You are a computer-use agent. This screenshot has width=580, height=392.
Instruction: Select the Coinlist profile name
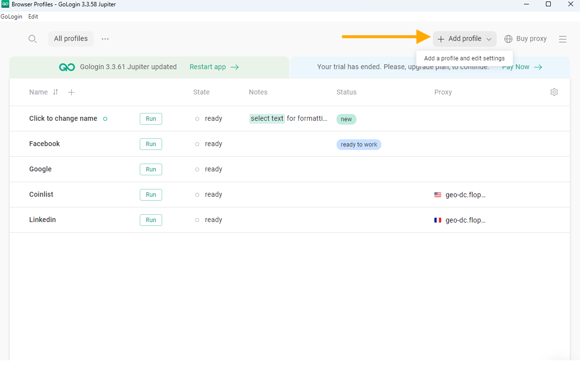41,194
